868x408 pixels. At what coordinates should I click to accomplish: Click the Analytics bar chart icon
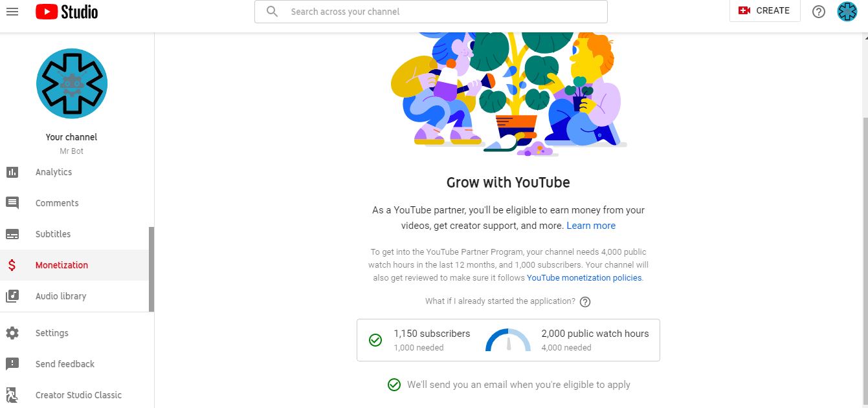pos(12,172)
